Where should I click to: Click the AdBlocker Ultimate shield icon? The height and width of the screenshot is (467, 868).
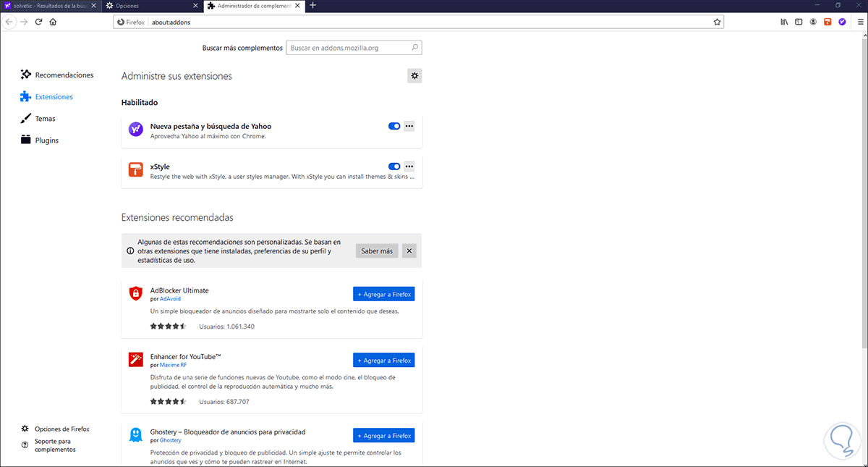[135, 293]
